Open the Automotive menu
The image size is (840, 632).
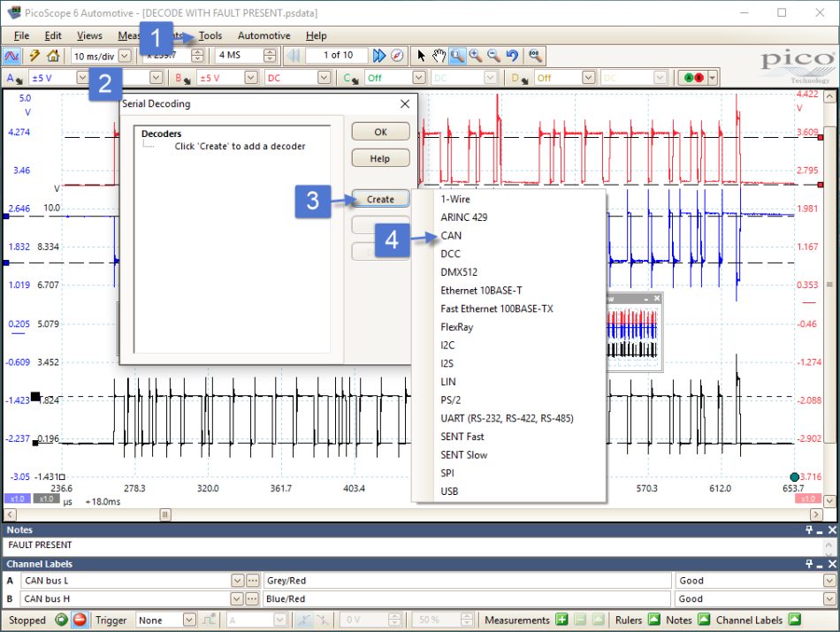pyautogui.click(x=263, y=36)
